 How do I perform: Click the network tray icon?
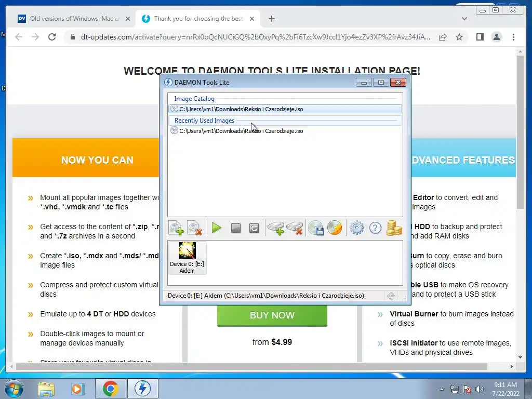click(x=454, y=389)
